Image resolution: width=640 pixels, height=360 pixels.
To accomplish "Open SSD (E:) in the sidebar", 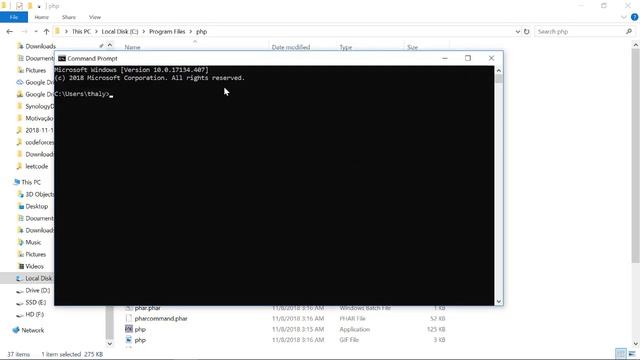I will [x=36, y=302].
